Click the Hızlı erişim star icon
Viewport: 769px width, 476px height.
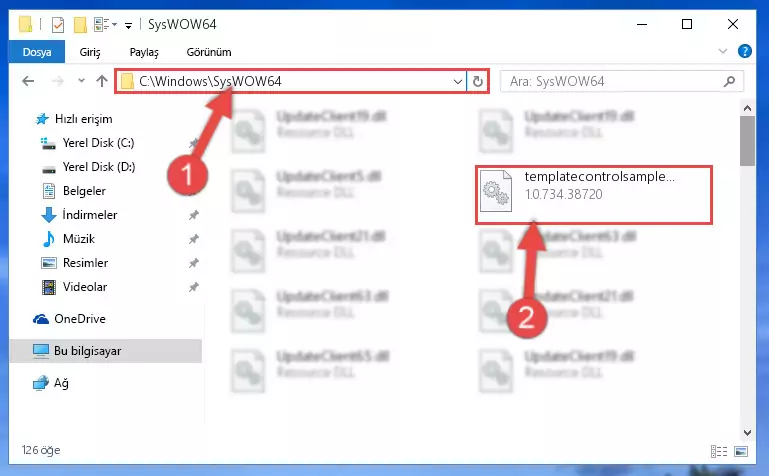(x=42, y=119)
